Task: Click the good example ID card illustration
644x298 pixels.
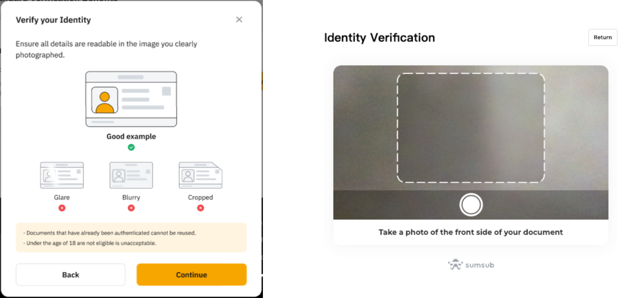Action: pyautogui.click(x=131, y=99)
